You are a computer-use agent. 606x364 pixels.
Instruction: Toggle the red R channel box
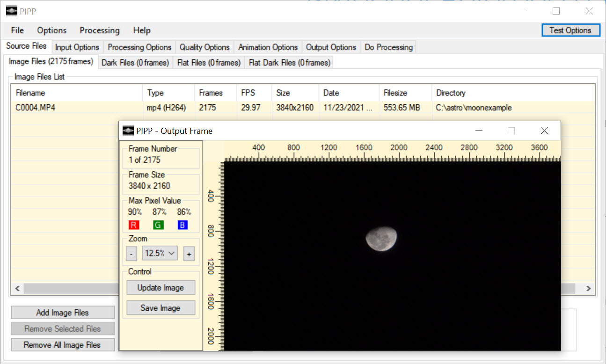(x=134, y=225)
